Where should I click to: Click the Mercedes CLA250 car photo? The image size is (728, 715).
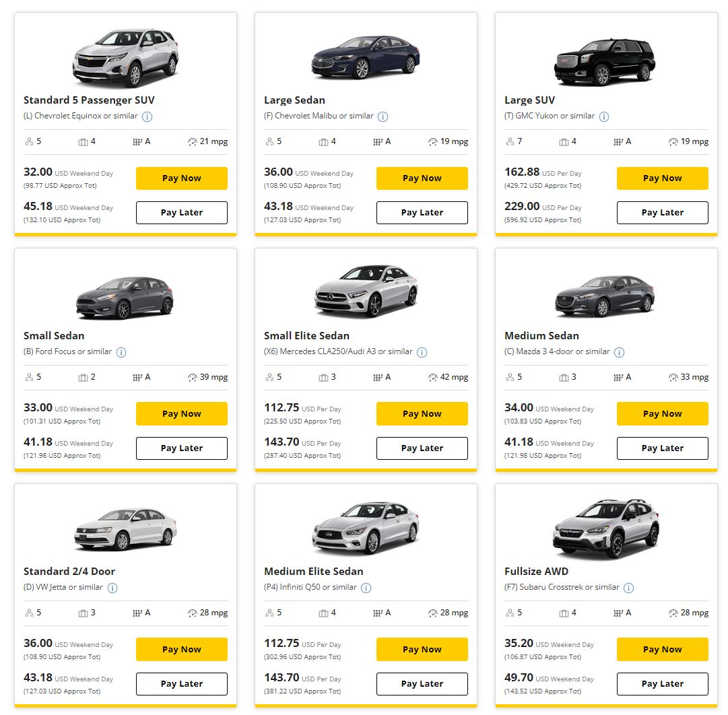pyautogui.click(x=366, y=294)
